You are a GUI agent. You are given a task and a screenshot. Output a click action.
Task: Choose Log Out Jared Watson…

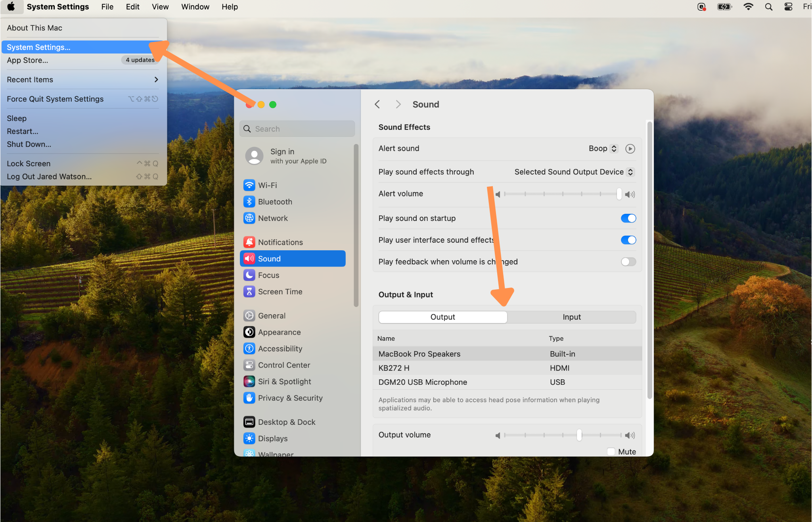pos(83,177)
